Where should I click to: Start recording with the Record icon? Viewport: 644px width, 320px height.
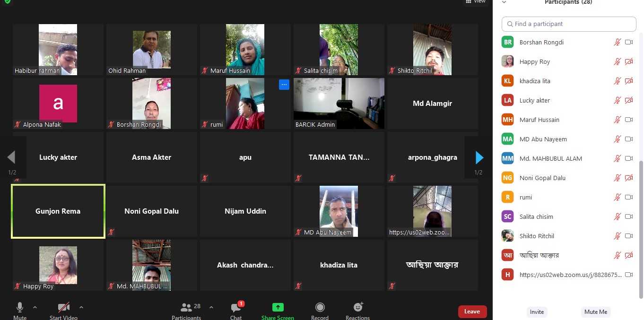[320, 308]
